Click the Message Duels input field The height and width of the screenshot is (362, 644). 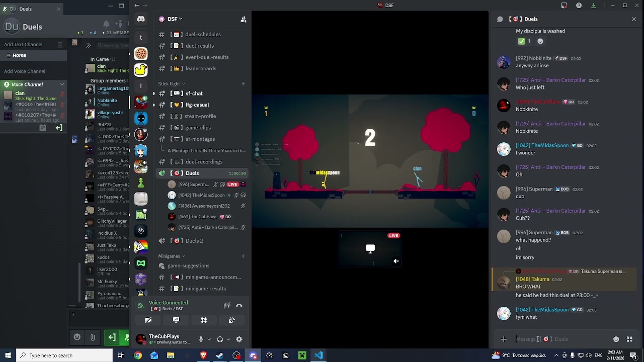[561, 339]
